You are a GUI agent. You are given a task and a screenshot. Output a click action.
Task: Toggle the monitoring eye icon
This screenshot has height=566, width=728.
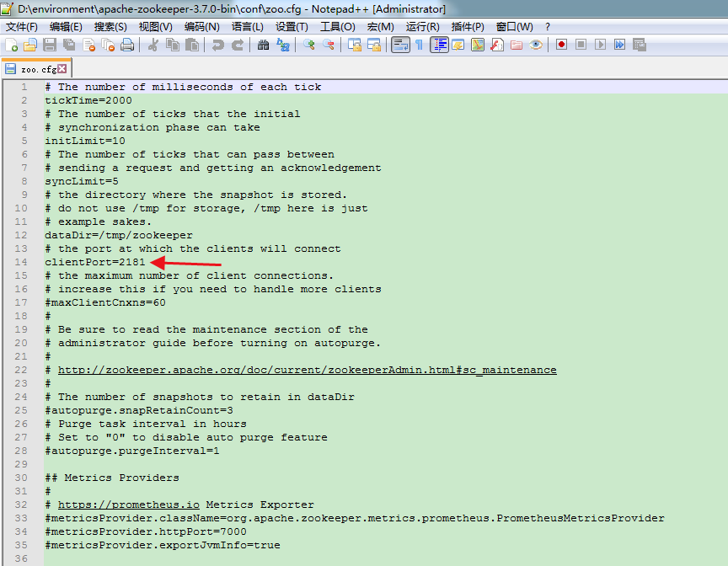tap(536, 45)
